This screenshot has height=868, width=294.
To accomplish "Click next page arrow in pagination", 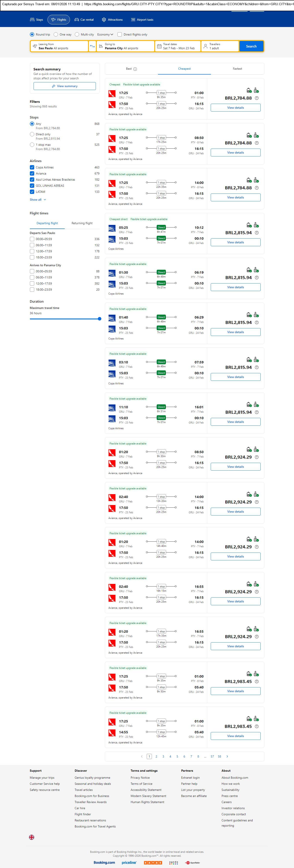I will [227, 756].
